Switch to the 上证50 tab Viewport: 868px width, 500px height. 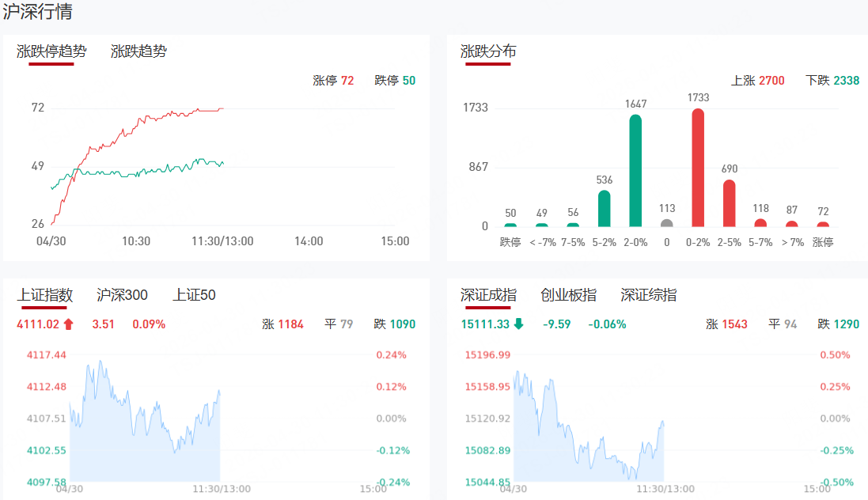tap(194, 295)
